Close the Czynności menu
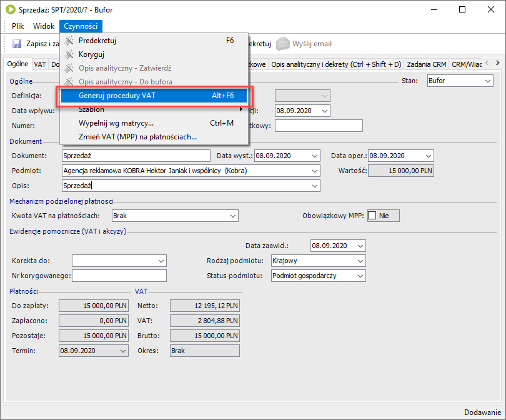 click(81, 26)
